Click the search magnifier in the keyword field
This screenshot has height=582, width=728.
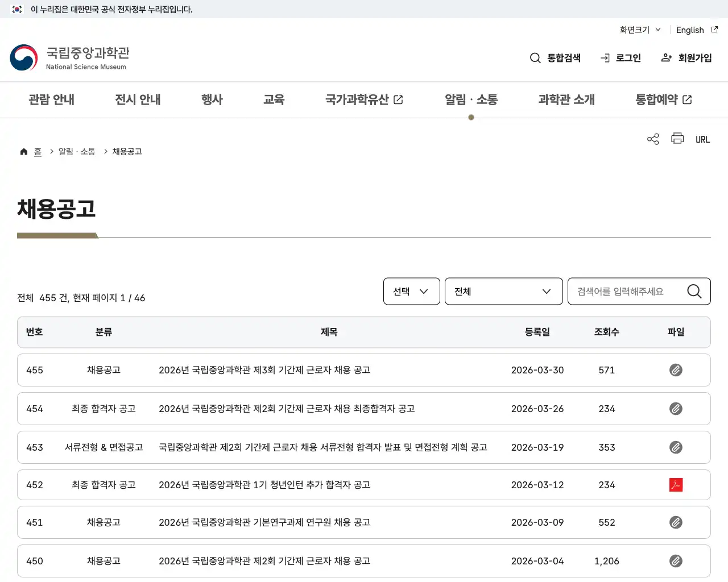click(x=694, y=291)
